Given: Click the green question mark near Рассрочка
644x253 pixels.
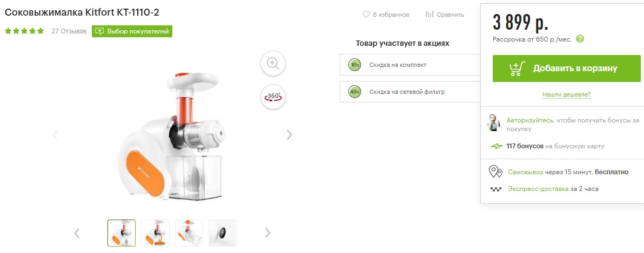Looking at the screenshot, I should (580, 39).
